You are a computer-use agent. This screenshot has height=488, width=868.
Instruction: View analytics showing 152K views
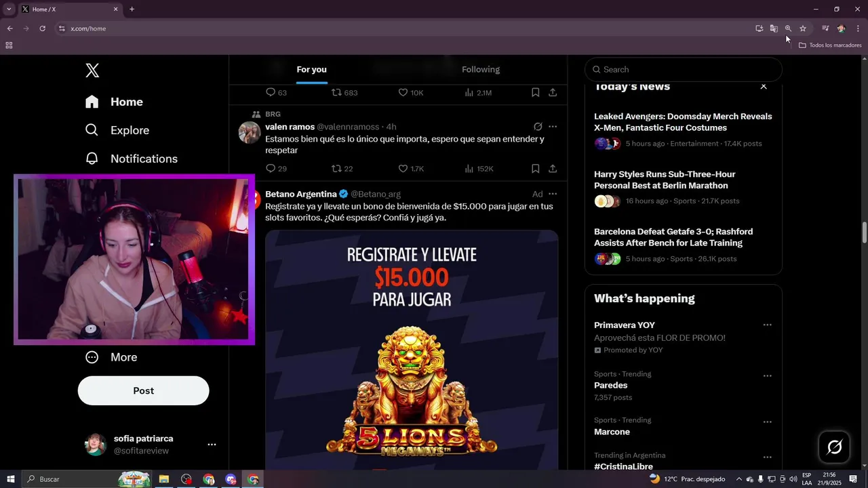[469, 168]
